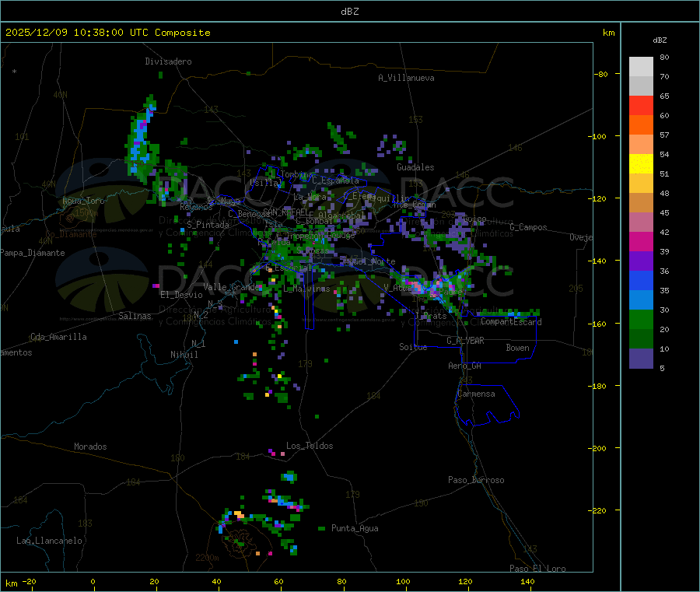Click the Valle_Grande label

pyautogui.click(x=231, y=286)
